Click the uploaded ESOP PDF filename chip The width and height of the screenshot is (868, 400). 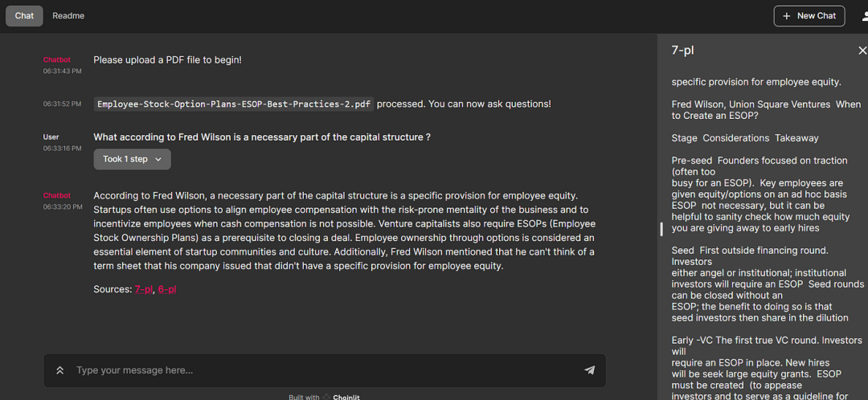click(x=234, y=104)
